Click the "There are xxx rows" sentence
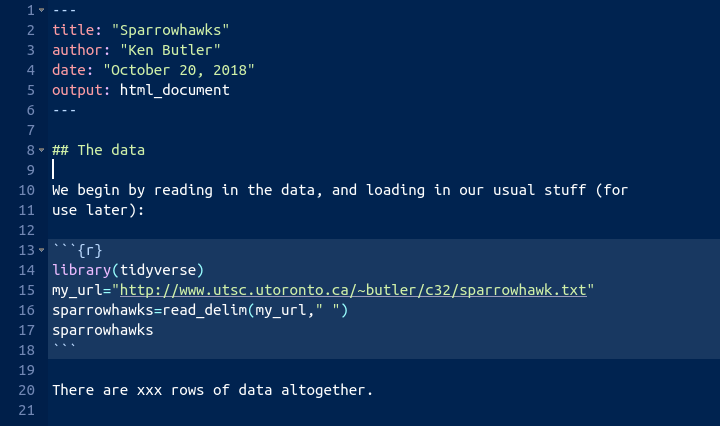The image size is (720, 426). click(x=212, y=390)
